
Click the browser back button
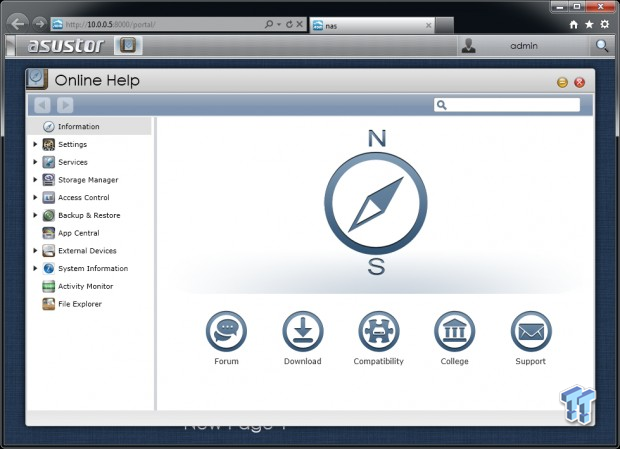coord(18,24)
